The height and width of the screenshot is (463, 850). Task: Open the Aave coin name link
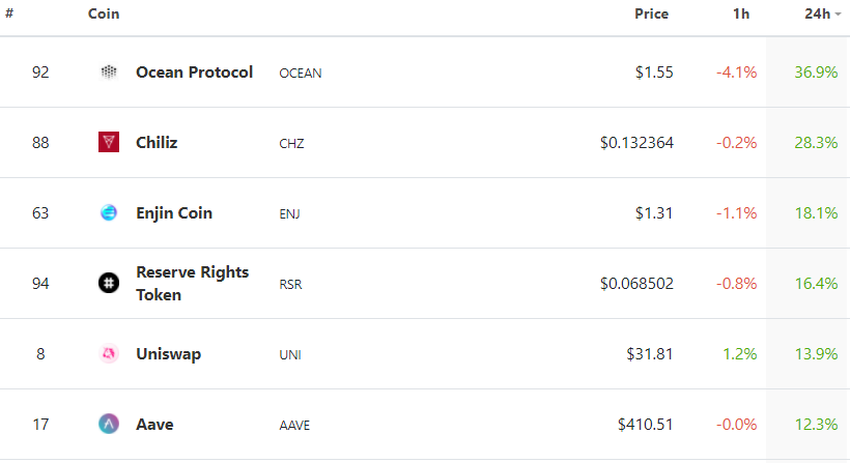(x=155, y=424)
